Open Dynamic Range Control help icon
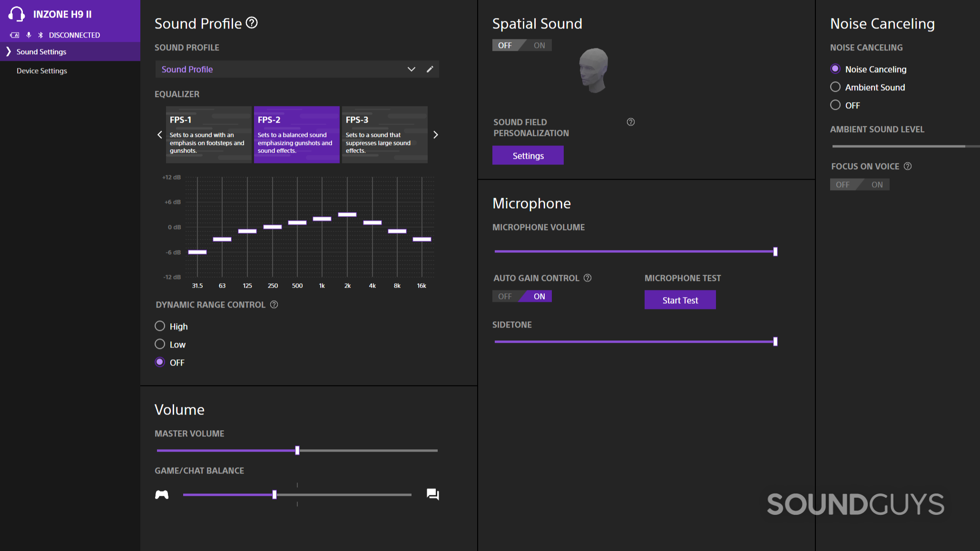This screenshot has width=980, height=551. pos(274,305)
